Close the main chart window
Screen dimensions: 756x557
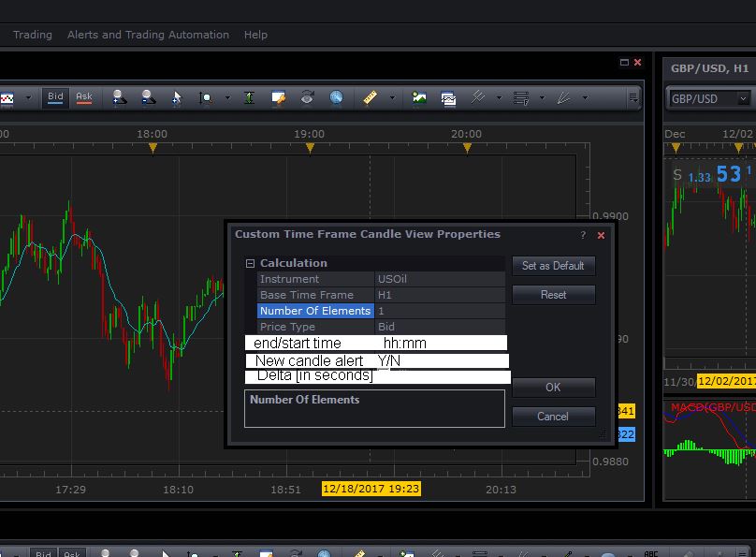point(637,62)
